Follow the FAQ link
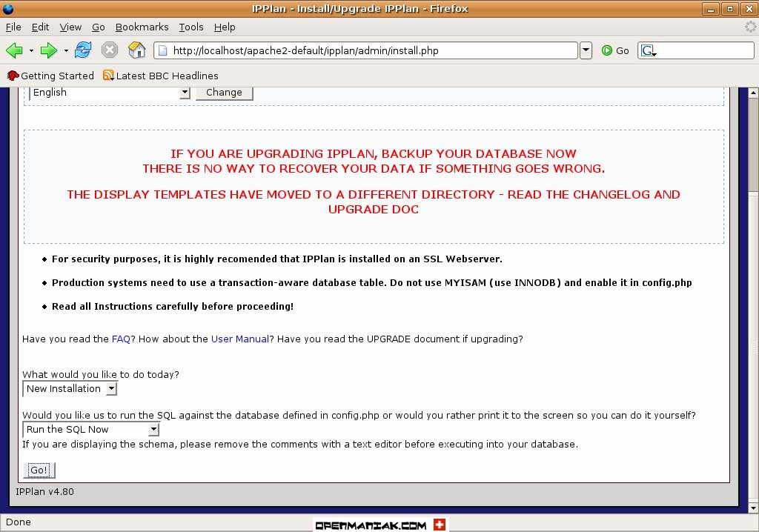Screen dimensions: 759x532 (x=121, y=339)
